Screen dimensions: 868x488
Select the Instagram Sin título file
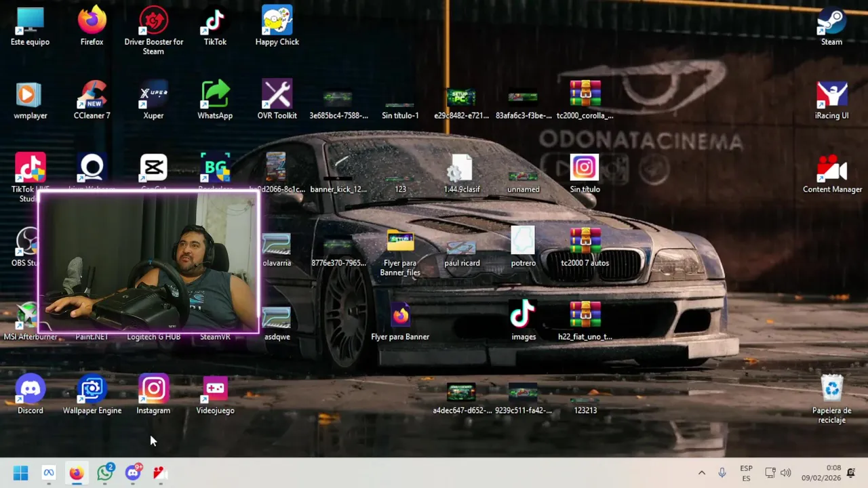[x=585, y=174]
